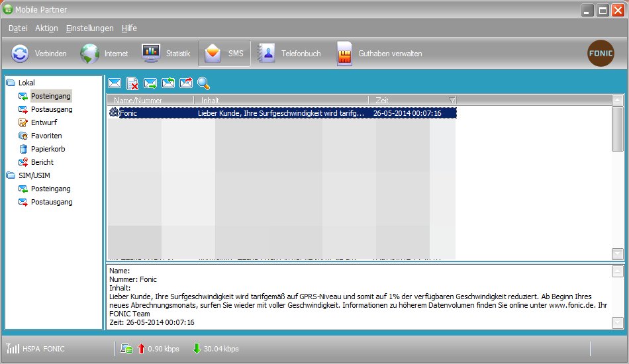629x364 pixels.
Task: Click HSPA FONIC network status
Action: (x=43, y=349)
